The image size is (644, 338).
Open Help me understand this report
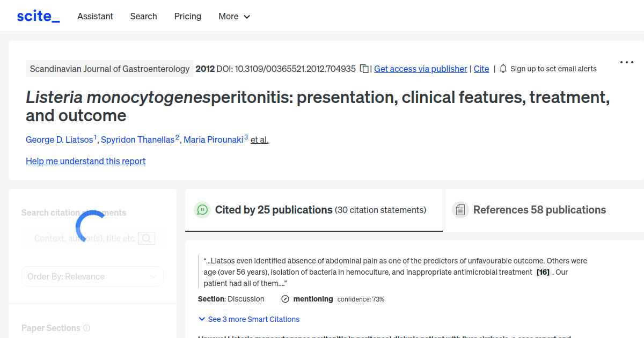(x=85, y=161)
